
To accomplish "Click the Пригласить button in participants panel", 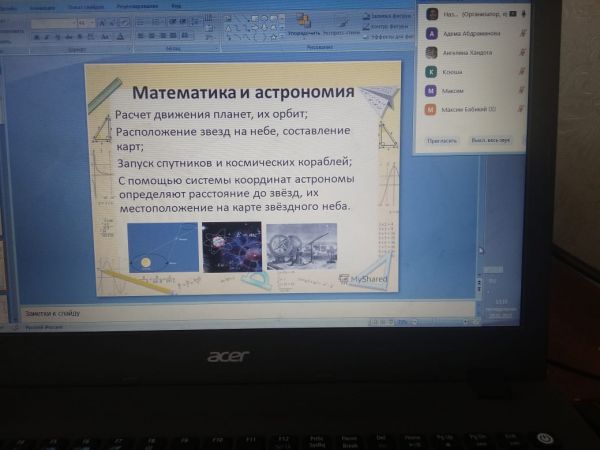I will click(442, 141).
